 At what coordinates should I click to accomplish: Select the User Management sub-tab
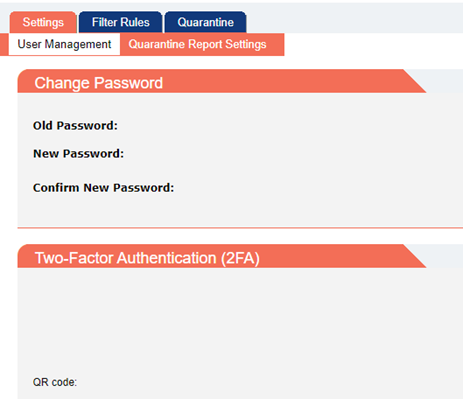coord(64,44)
